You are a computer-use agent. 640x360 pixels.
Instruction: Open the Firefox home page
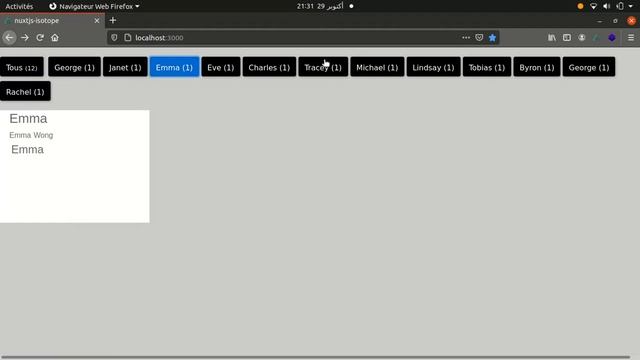point(55,38)
